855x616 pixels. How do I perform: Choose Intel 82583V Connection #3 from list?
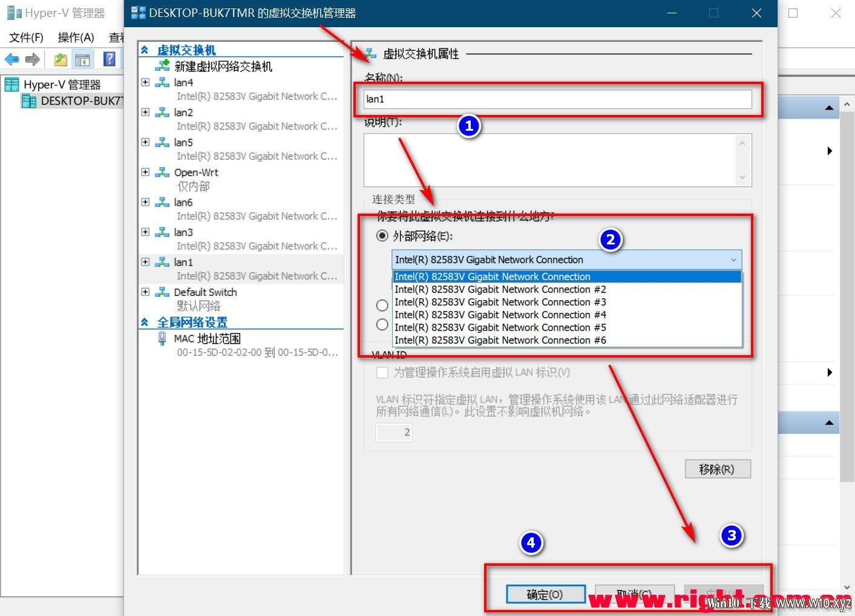coord(567,302)
